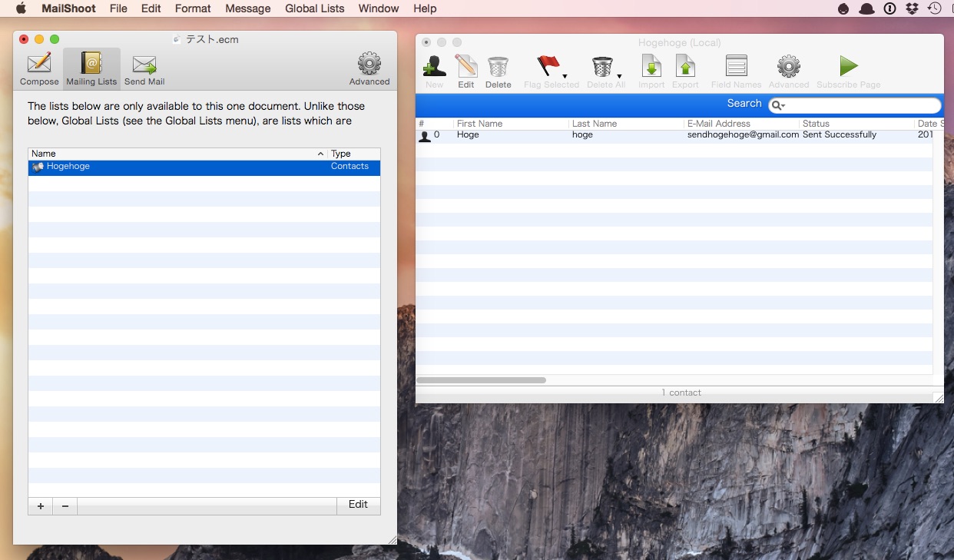Click the sendhogehoge@gmail.com cell
The height and width of the screenshot is (560, 954).
743,134
